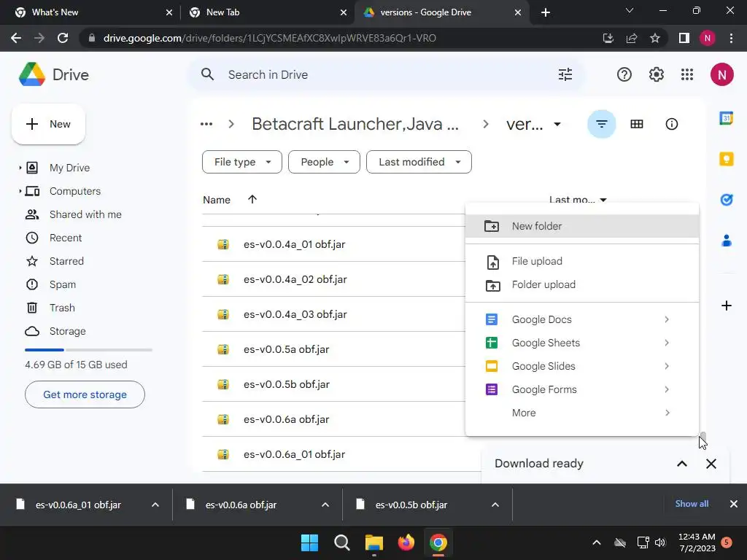The width and height of the screenshot is (747, 560).
Task: Expand My Drive tree
Action: 20,168
